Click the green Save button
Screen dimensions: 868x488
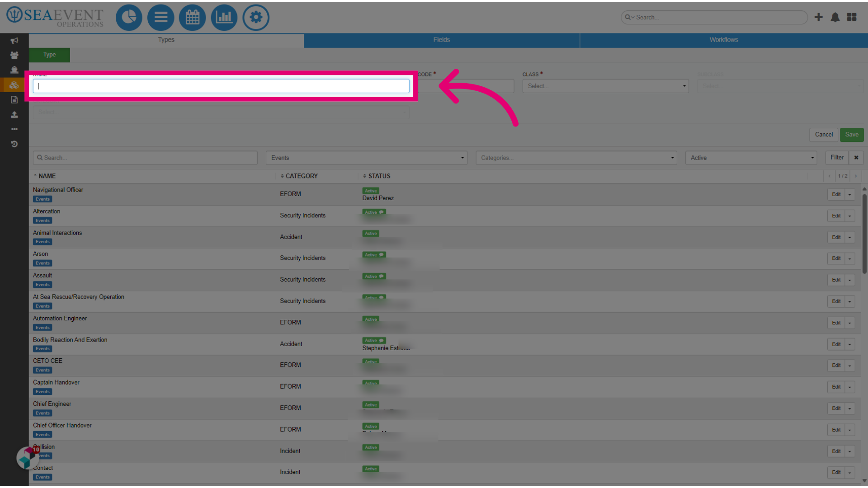click(x=852, y=135)
